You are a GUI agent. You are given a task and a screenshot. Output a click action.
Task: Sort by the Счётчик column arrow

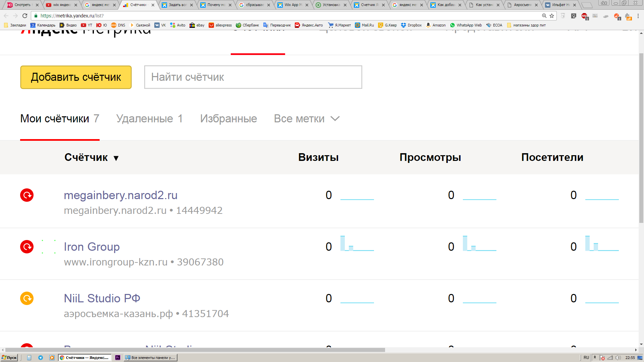(116, 158)
